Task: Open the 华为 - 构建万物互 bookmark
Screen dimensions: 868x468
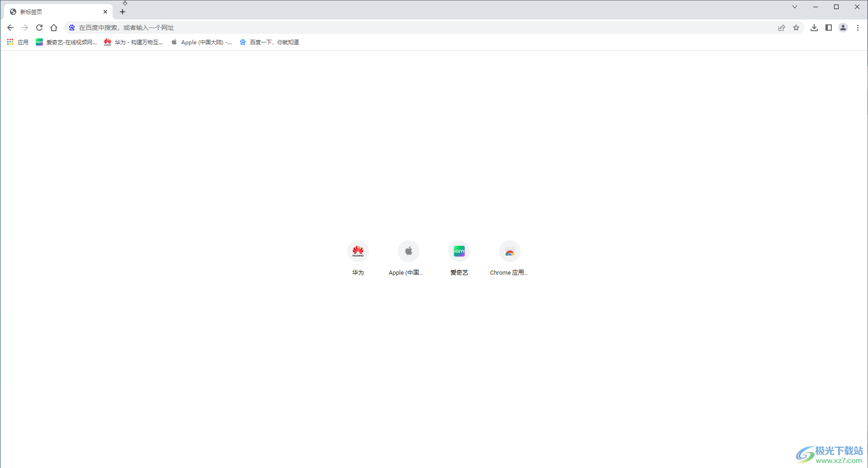Action: click(x=133, y=42)
